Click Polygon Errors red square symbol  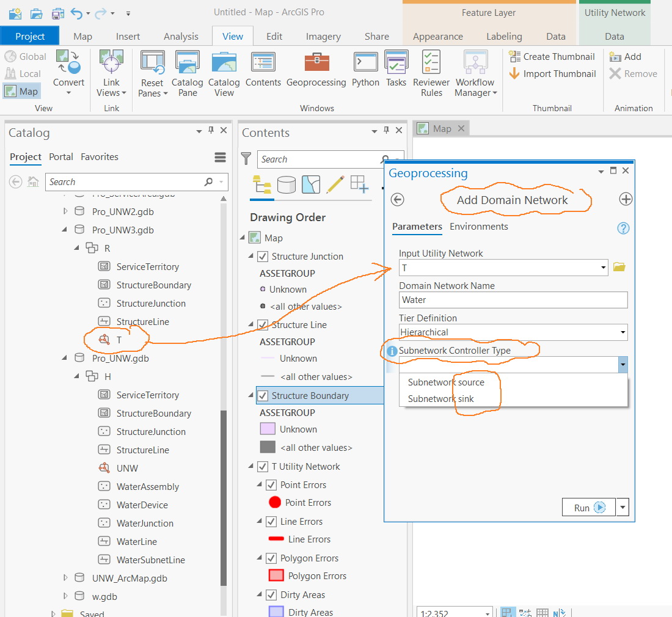pyautogui.click(x=276, y=575)
